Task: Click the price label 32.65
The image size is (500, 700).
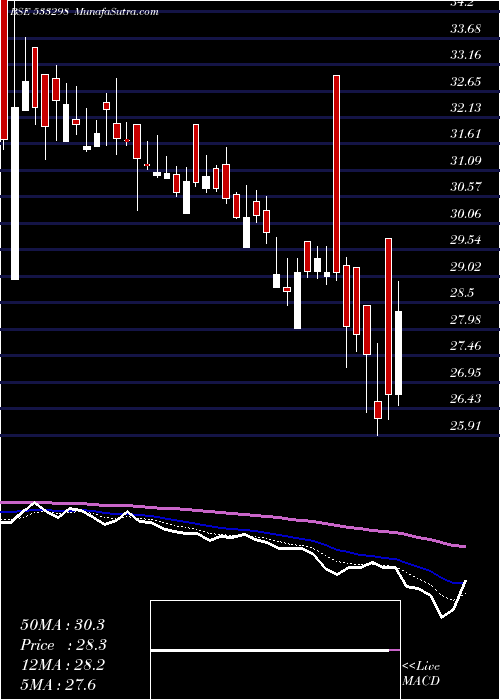Action: [x=465, y=82]
